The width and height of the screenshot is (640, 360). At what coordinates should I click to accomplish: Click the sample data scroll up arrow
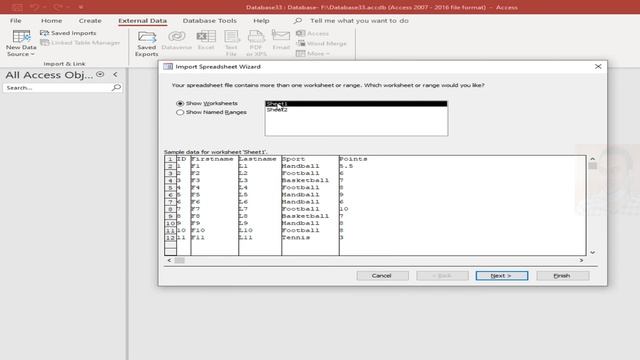tap(593, 158)
